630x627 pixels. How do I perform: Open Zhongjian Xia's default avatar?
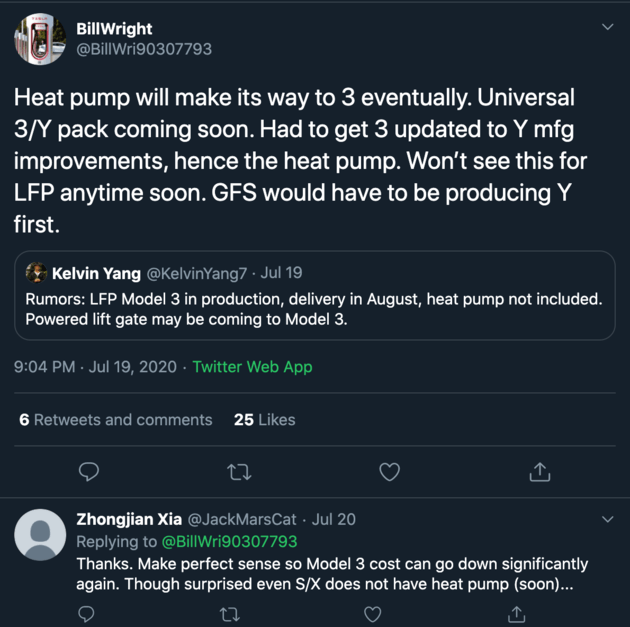[40, 535]
